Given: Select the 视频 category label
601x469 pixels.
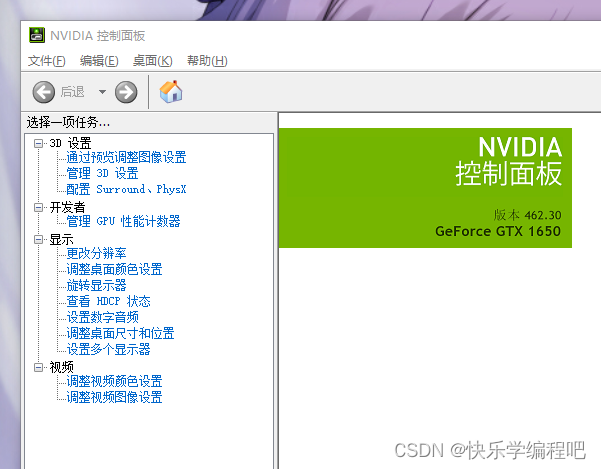Looking at the screenshot, I should click(x=61, y=367).
